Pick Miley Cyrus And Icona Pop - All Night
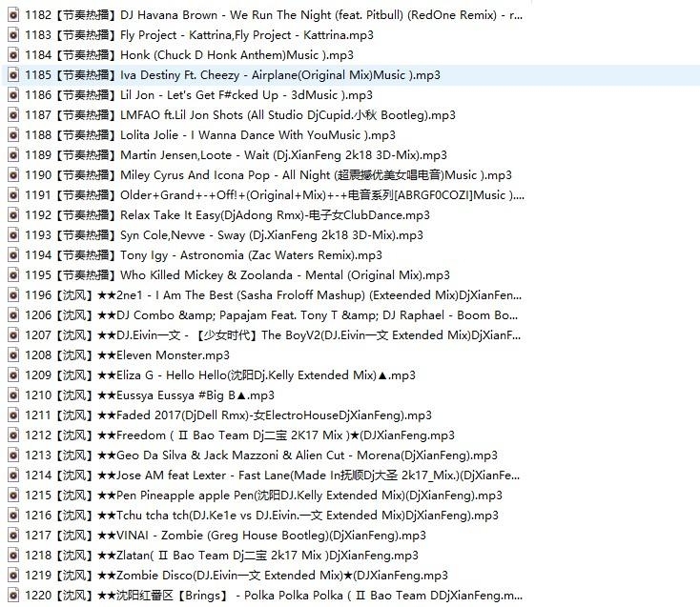The height and width of the screenshot is (607, 700). point(268,175)
